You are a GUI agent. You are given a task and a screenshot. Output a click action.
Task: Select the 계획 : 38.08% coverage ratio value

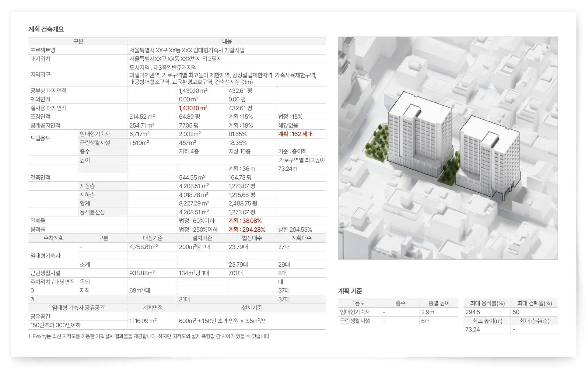click(x=245, y=221)
